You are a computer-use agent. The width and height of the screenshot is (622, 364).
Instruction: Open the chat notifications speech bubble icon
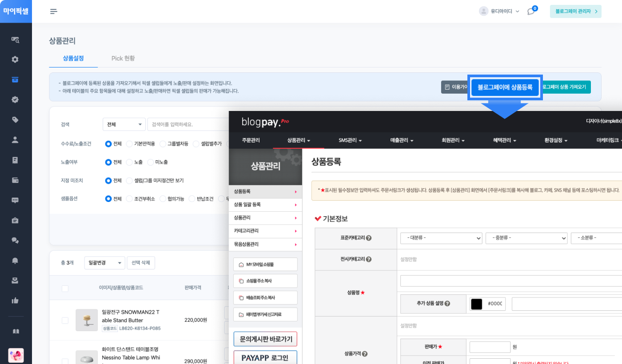531,12
